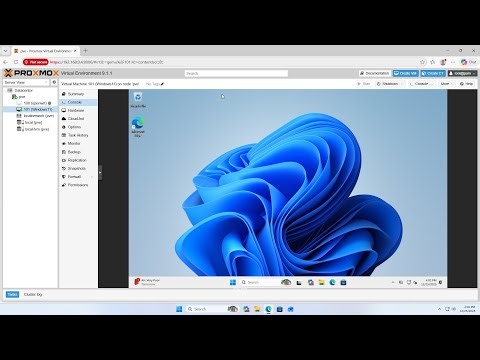
Task: Open Microsoft Store in the VM taskbar
Action: [343, 282]
